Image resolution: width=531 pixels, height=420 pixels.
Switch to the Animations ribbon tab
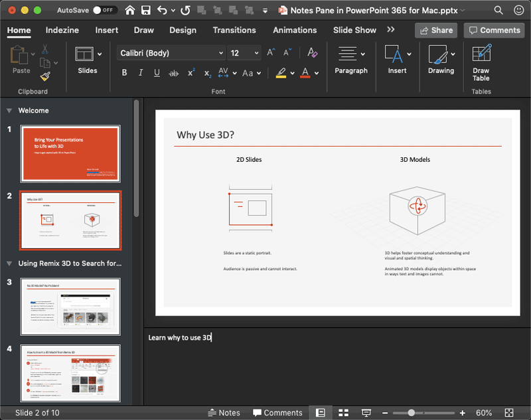click(x=295, y=30)
